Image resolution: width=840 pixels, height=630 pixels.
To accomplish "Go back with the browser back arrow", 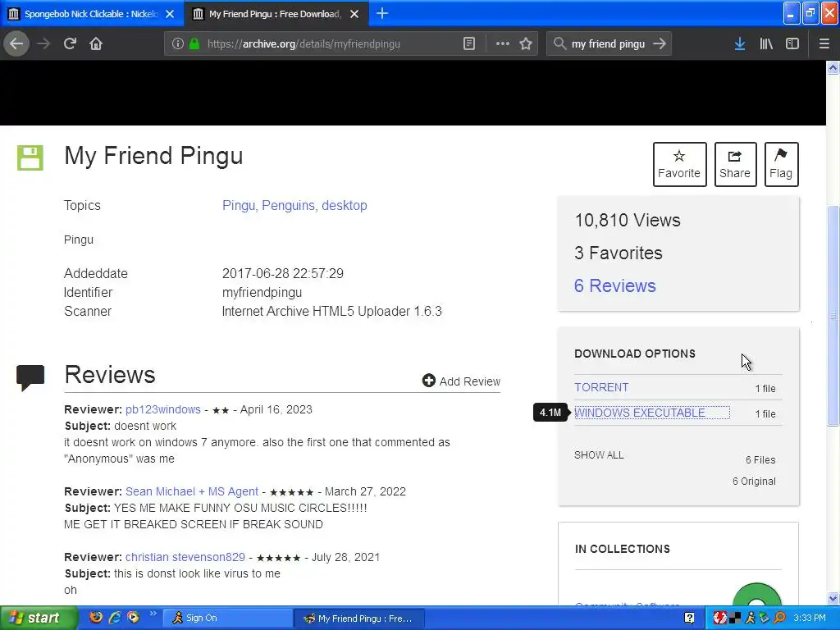I will coord(16,43).
